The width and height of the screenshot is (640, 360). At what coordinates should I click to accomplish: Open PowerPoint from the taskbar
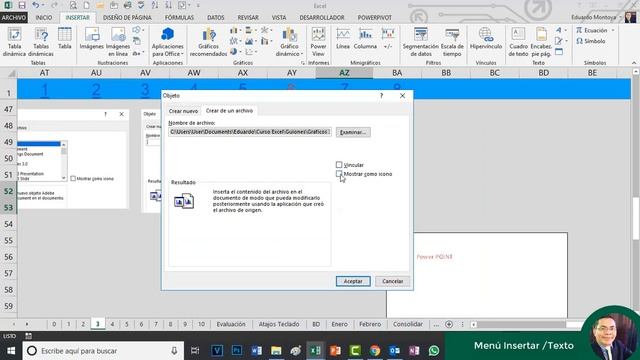[335, 351]
